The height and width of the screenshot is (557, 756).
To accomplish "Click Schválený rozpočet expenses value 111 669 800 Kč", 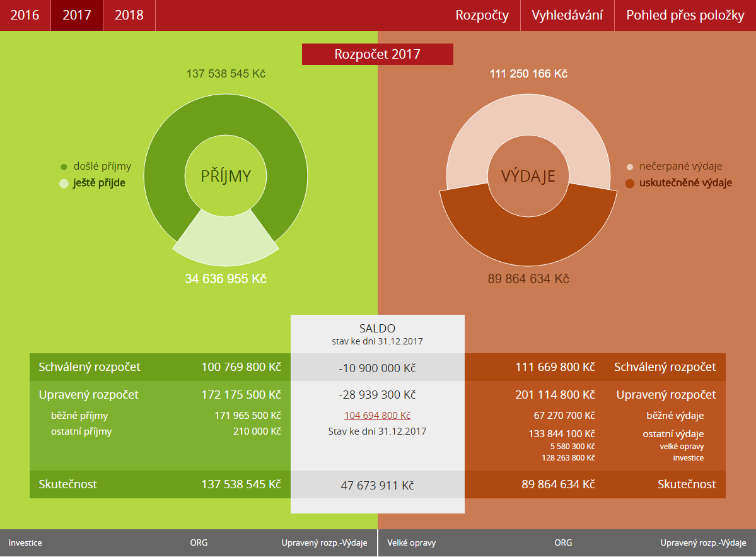I will coord(554,367).
